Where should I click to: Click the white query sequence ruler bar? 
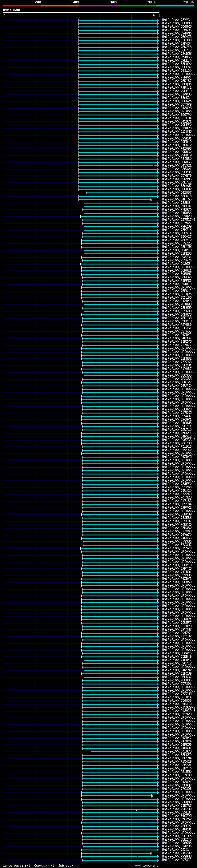[x=81, y=13]
